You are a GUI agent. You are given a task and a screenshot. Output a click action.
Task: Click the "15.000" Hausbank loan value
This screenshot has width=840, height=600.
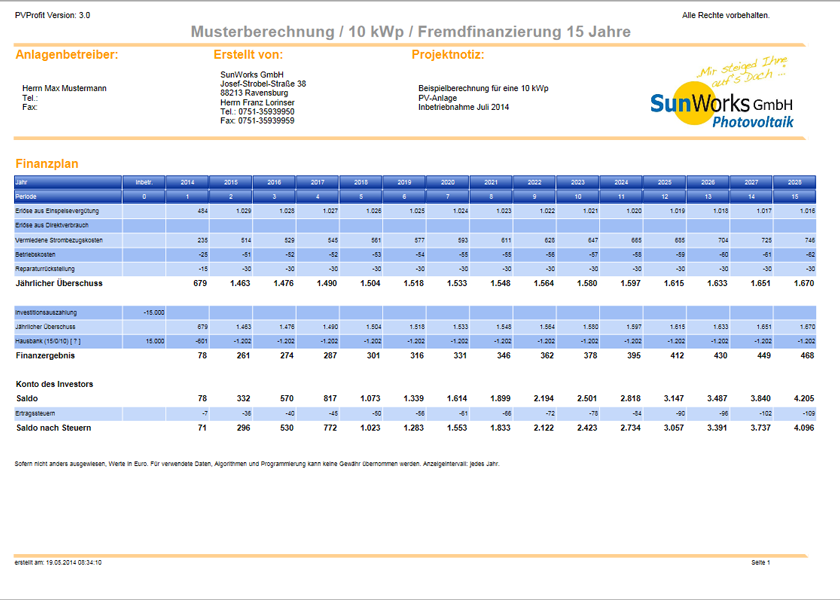coord(155,341)
